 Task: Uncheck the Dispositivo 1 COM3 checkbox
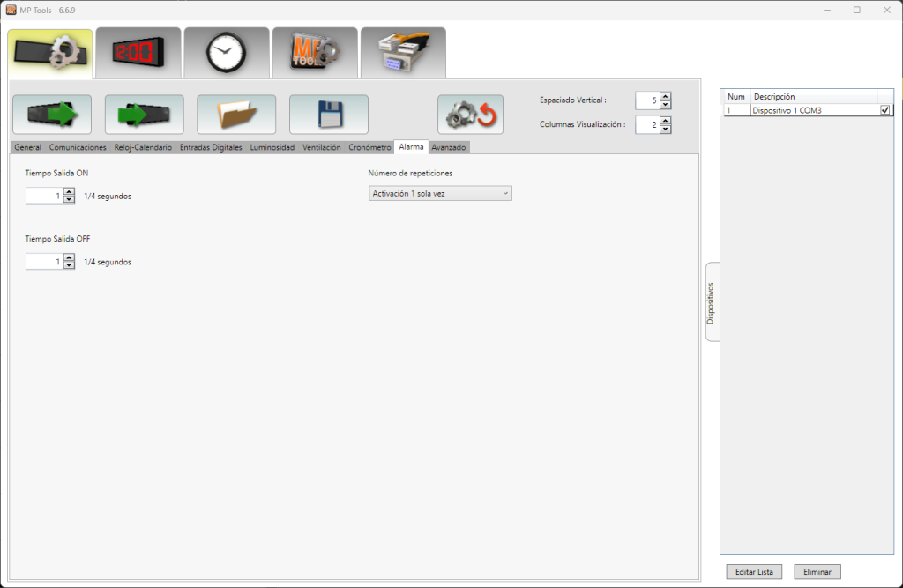coord(885,110)
